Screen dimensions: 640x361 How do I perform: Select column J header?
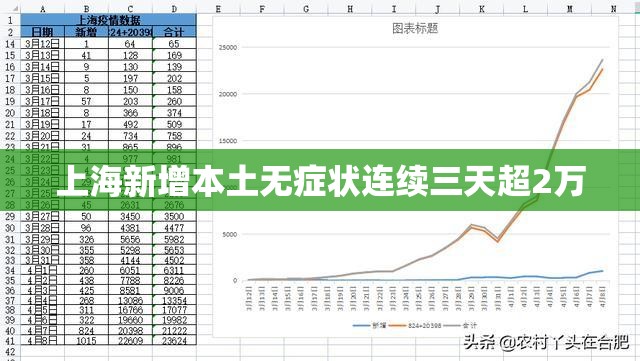[x=438, y=9]
